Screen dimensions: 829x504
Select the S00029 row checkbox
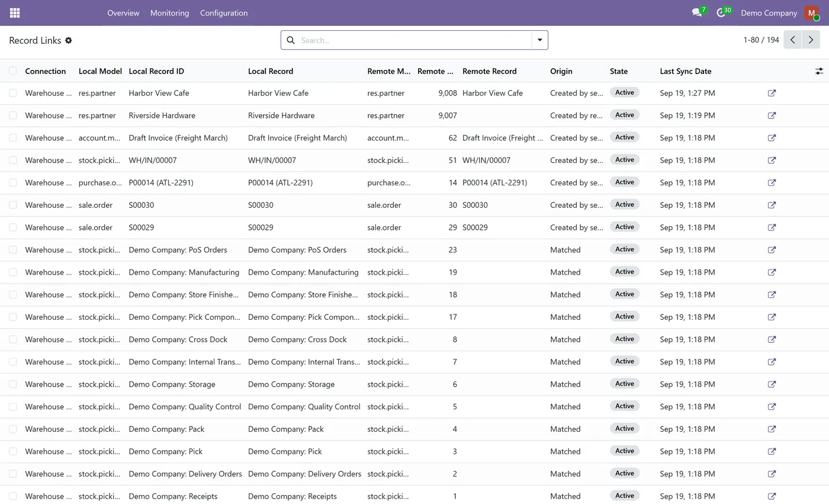(13, 227)
